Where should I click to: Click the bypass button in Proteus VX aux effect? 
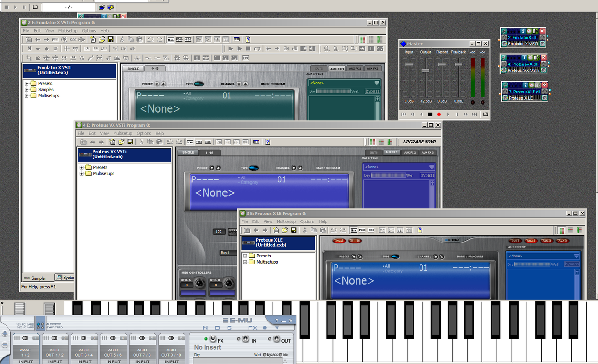pyautogui.click(x=427, y=175)
